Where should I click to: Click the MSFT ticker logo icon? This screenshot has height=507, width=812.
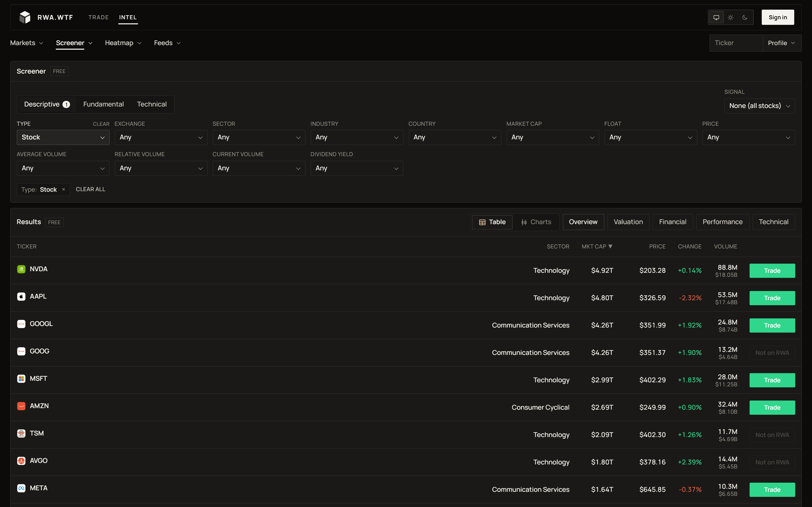pos(21,378)
